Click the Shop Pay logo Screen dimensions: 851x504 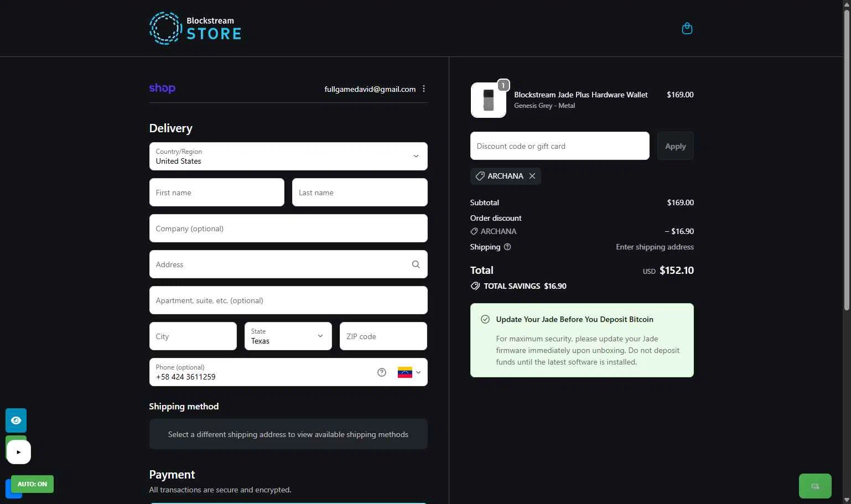click(162, 88)
